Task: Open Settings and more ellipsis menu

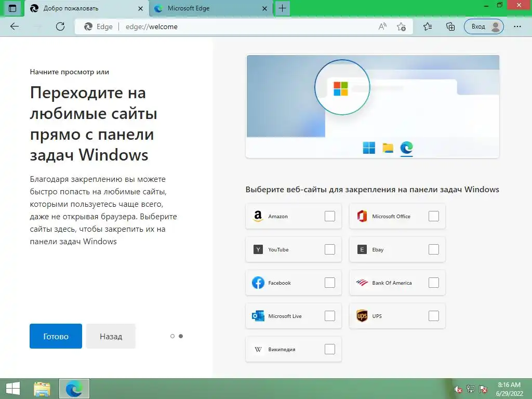Action: 517,26
